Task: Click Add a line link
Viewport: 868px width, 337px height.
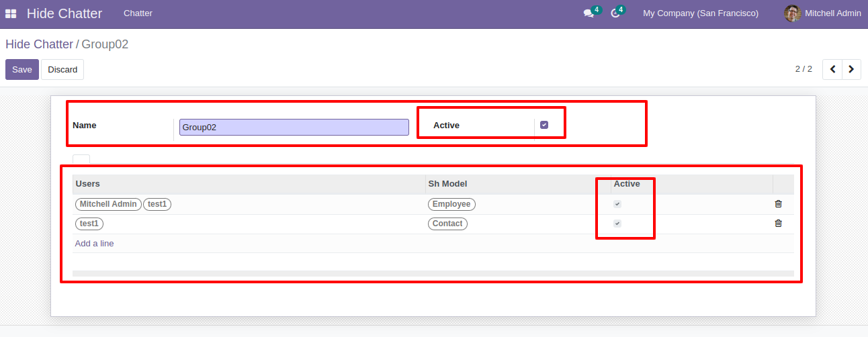Action: pos(94,244)
